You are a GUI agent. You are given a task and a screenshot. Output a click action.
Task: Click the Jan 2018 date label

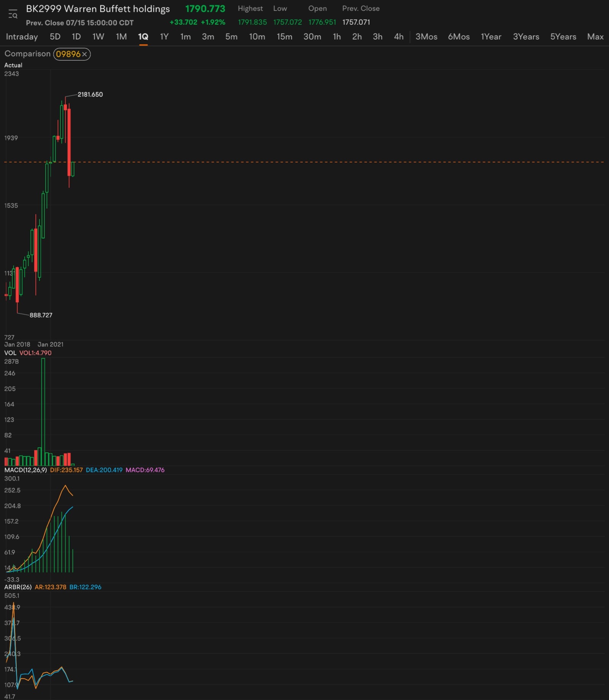[x=17, y=344]
